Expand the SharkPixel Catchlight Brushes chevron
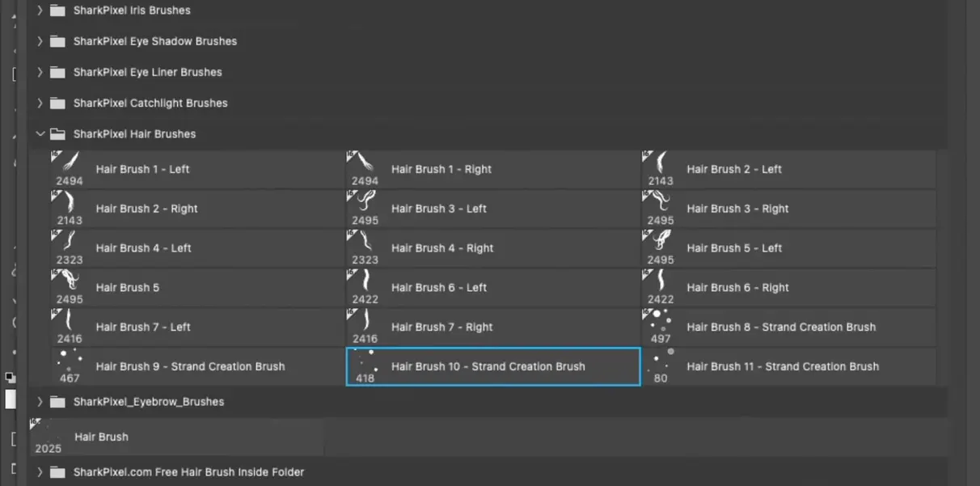This screenshot has height=486, width=980. (40, 103)
